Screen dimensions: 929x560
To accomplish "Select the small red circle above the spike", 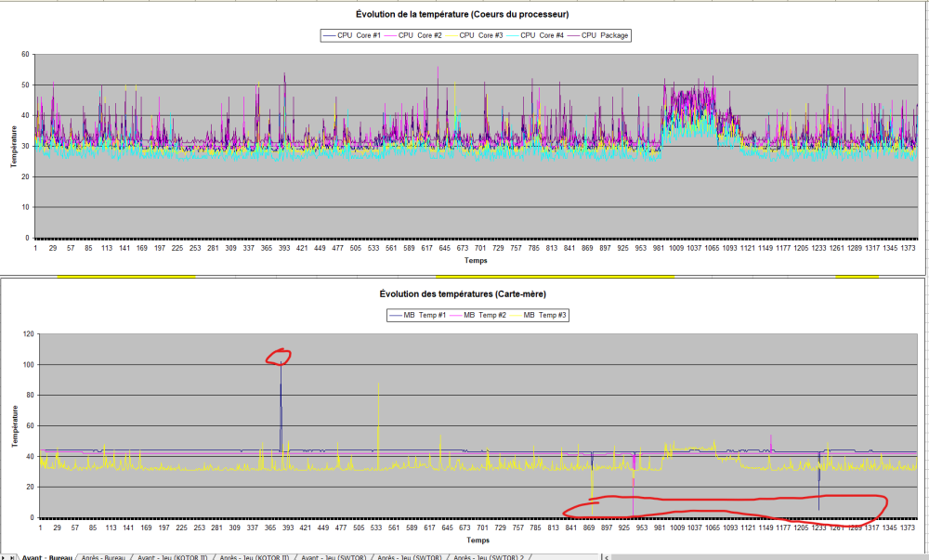I will [x=279, y=356].
